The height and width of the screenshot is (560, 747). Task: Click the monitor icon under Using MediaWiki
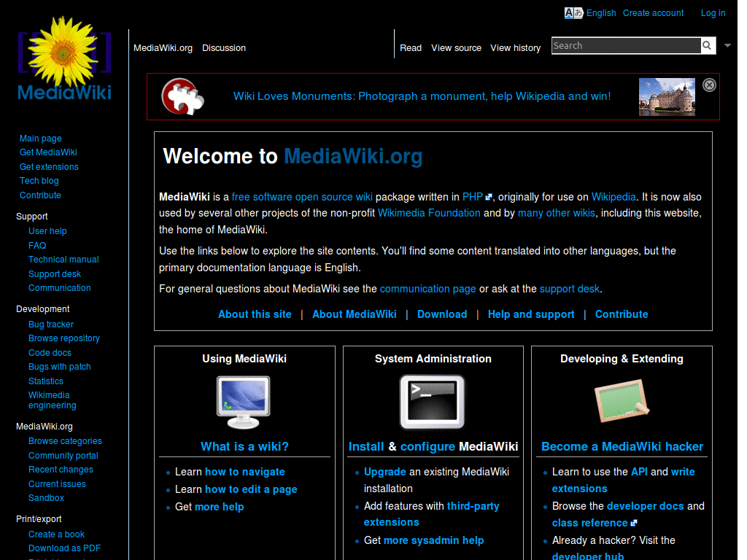(244, 401)
